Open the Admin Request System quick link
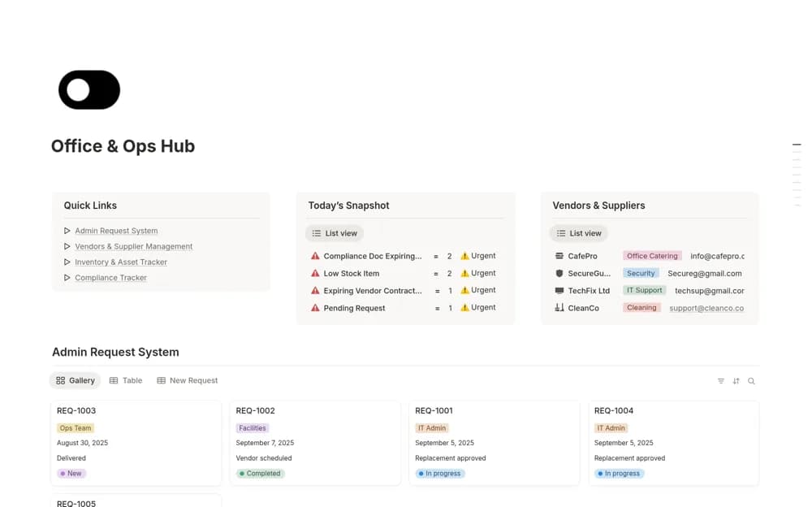Screen dimensions: 812x507 (x=116, y=231)
